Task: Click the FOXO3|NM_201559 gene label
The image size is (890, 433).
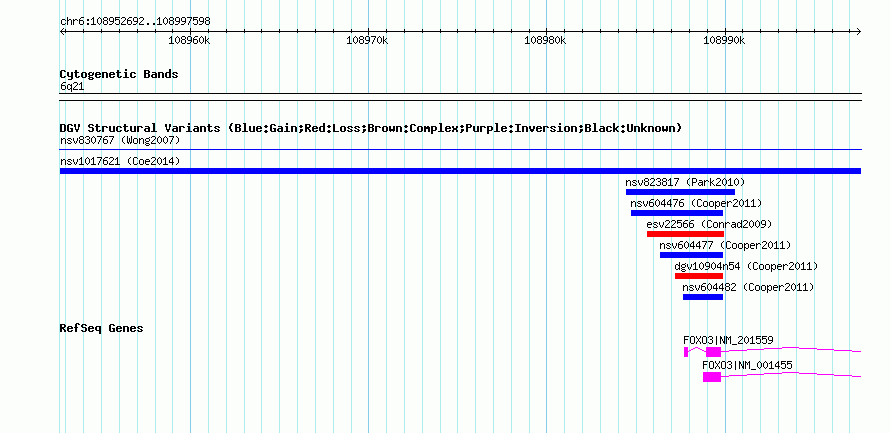Action: [x=728, y=340]
